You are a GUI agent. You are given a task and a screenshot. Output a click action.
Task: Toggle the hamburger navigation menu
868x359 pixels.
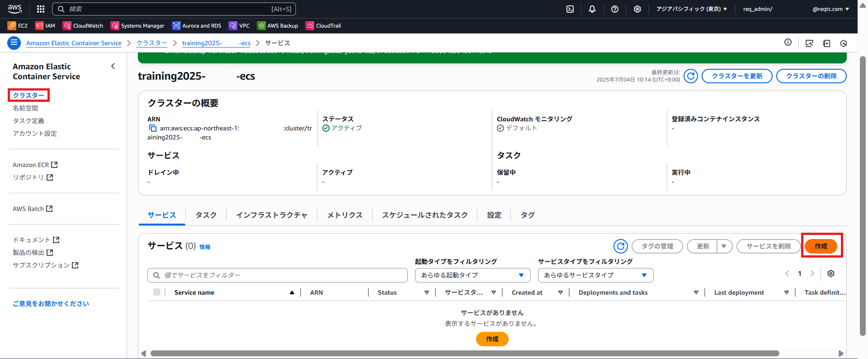(14, 43)
